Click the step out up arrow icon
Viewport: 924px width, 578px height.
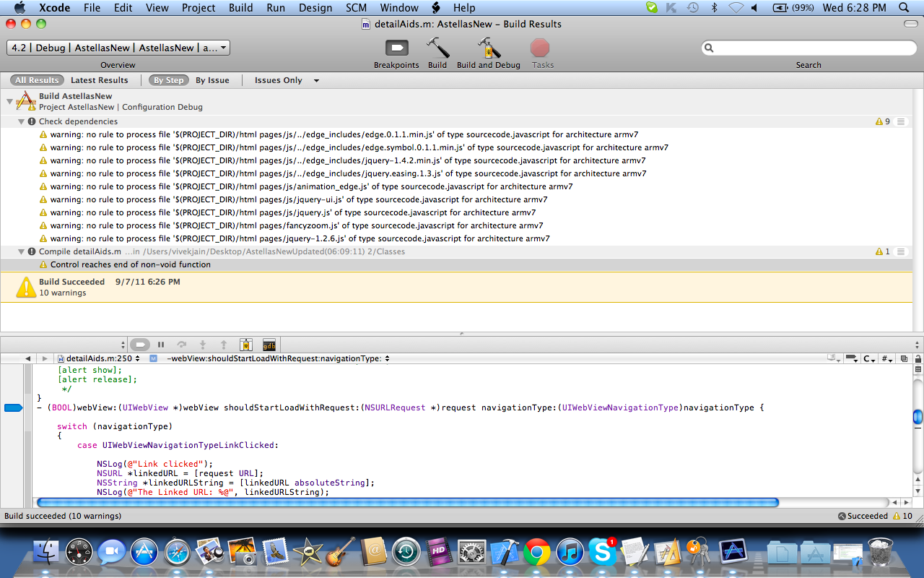(x=224, y=345)
